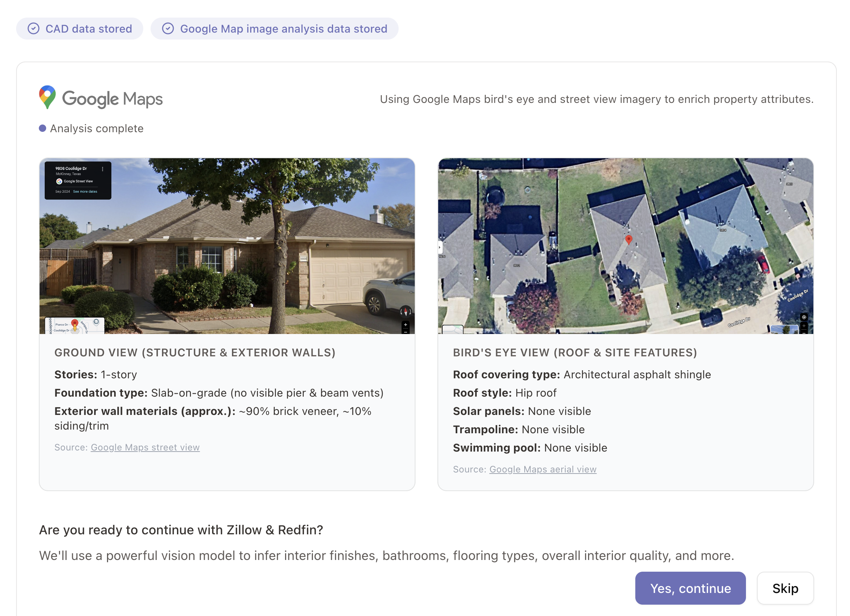Screen dimensions: 850x616
Task: Open the three-dot menu on Street View card
Action: pyautogui.click(x=102, y=169)
